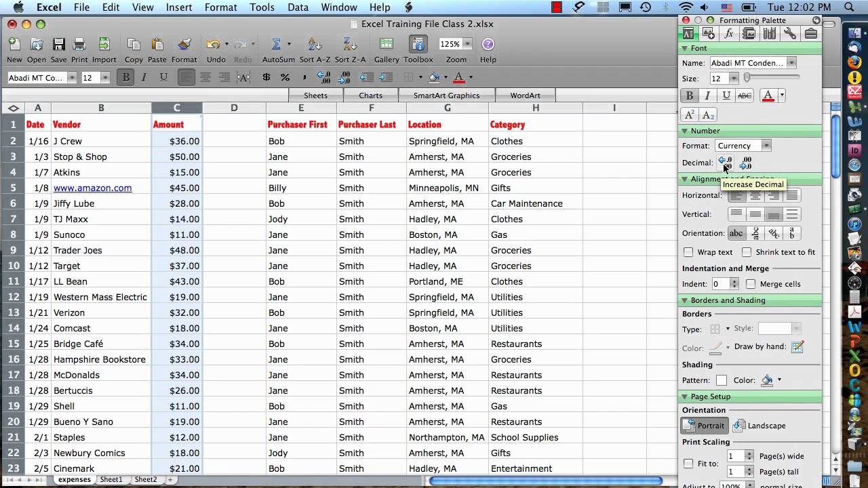
Task: Open the Compatibility Report wrench tab icon
Action: point(790,33)
